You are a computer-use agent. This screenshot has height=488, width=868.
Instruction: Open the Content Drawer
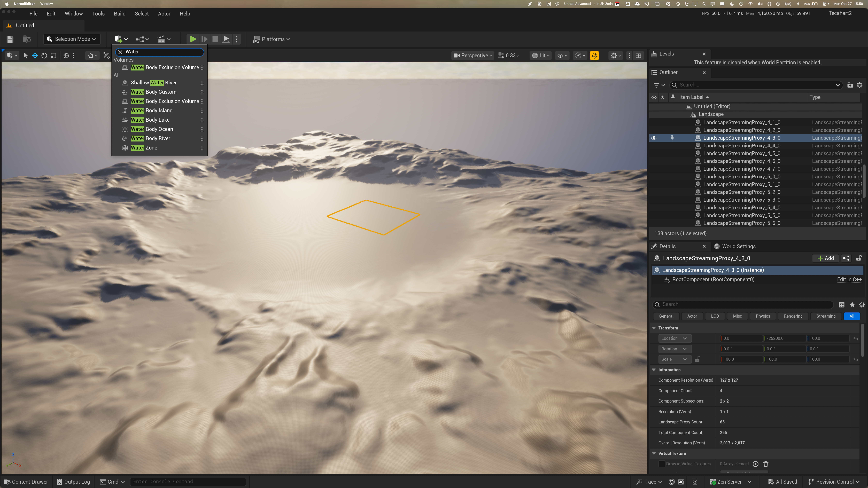pyautogui.click(x=26, y=482)
